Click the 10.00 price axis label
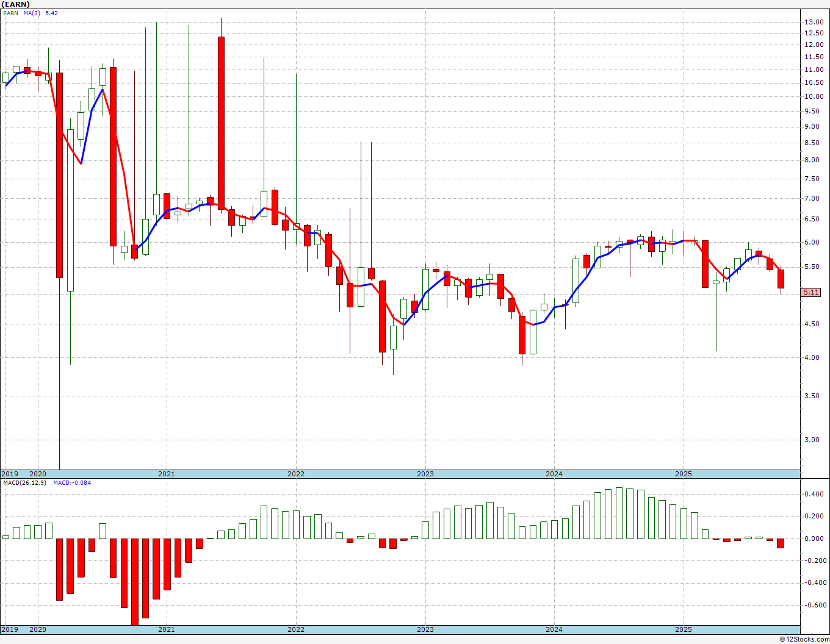 813,96
